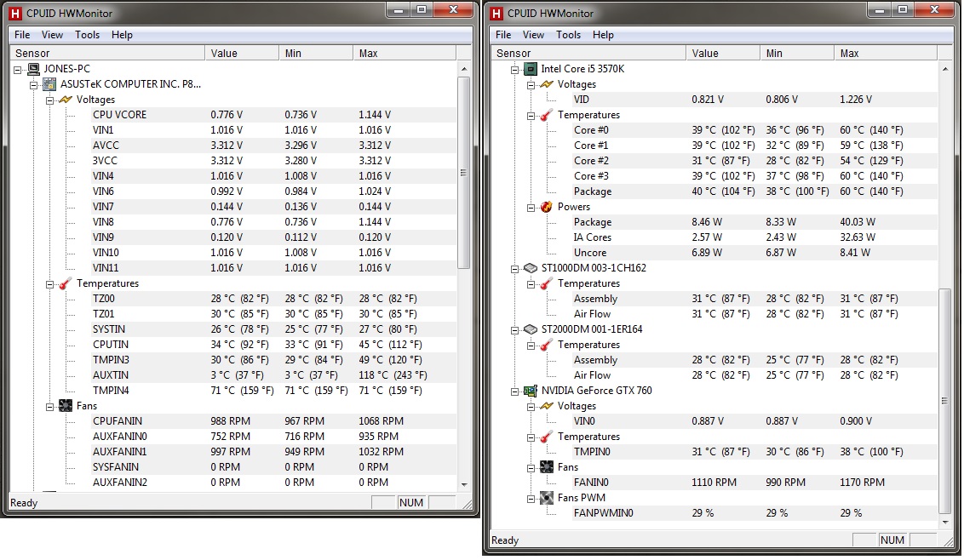This screenshot has height=560, width=964.
Task: Click the ST2000DM hard drive icon
Action: (530, 329)
